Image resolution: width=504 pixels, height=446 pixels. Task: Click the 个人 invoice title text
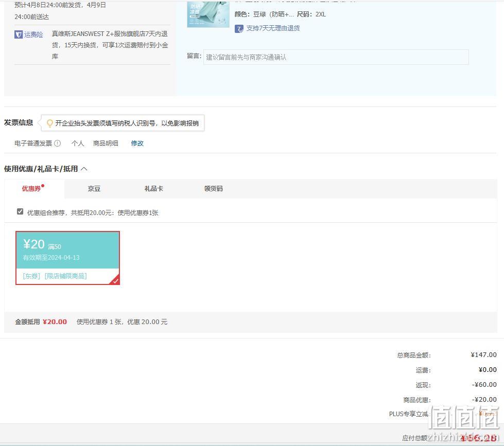[78, 143]
